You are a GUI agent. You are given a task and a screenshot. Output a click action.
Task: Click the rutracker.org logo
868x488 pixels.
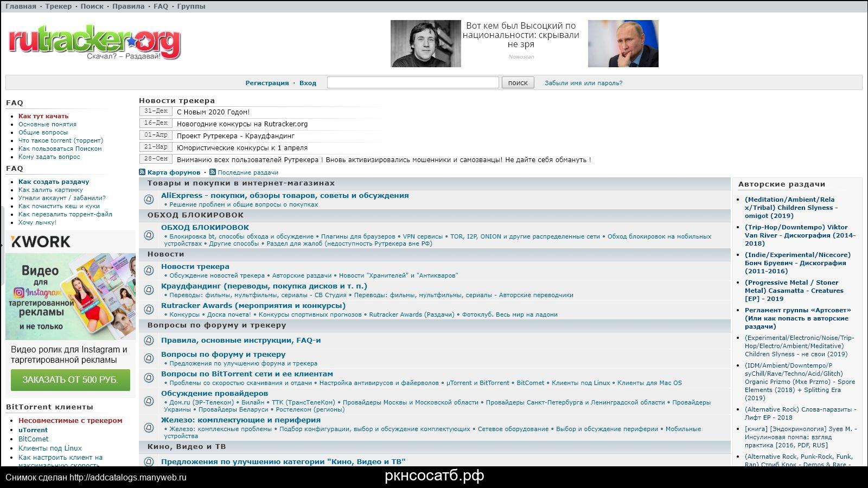coord(94,42)
